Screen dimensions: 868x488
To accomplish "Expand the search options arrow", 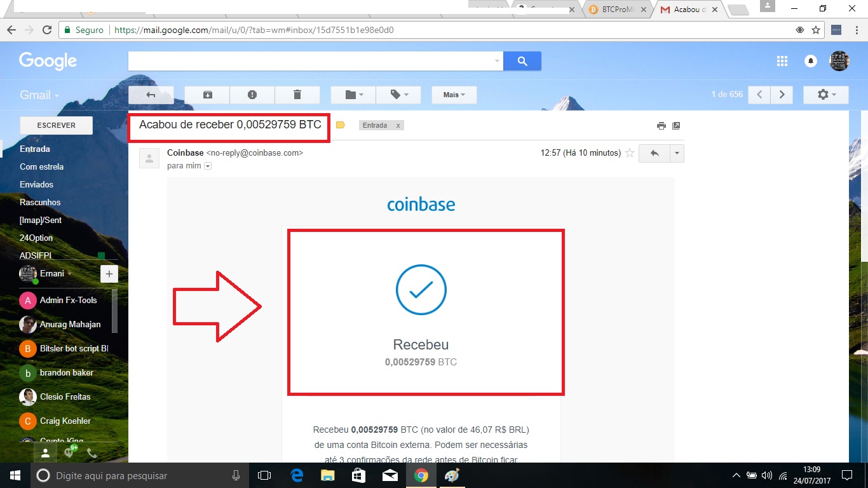I will 497,61.
